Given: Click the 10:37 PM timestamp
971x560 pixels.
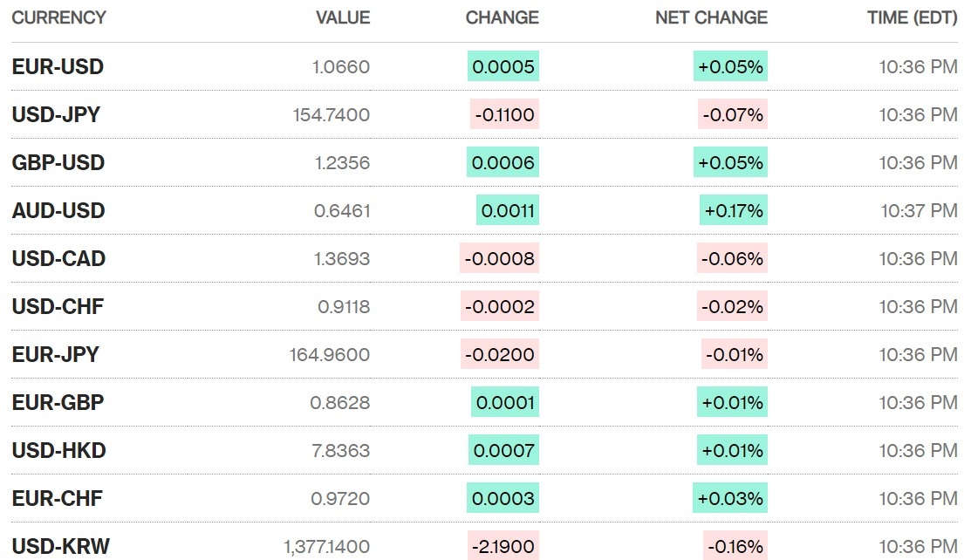Looking at the screenshot, I should pyautogui.click(x=919, y=211).
